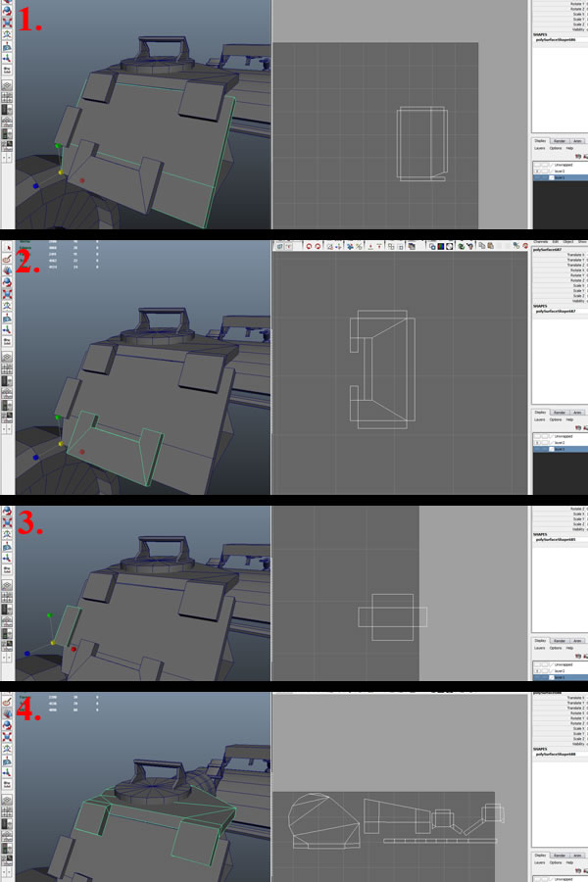Screen dimensions: 588x882
Task: Click new layer icon in screenshot 3 layer editor
Action: pos(578,656)
